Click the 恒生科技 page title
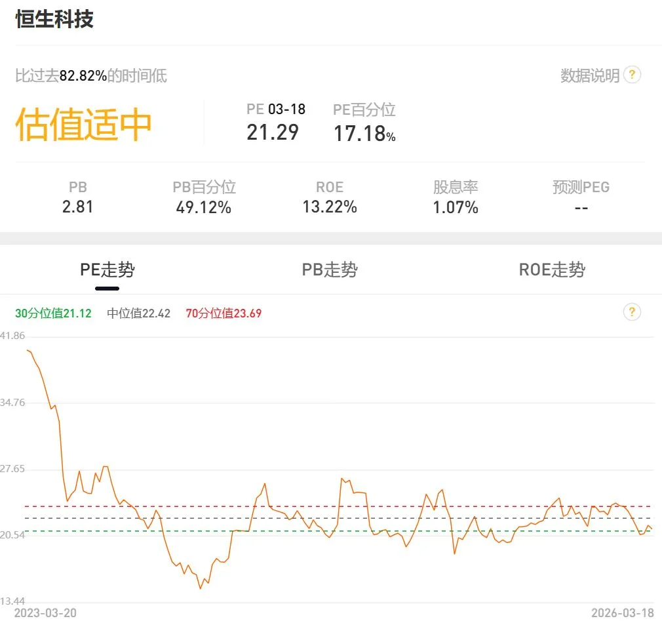The height and width of the screenshot is (644, 662). tap(54, 18)
